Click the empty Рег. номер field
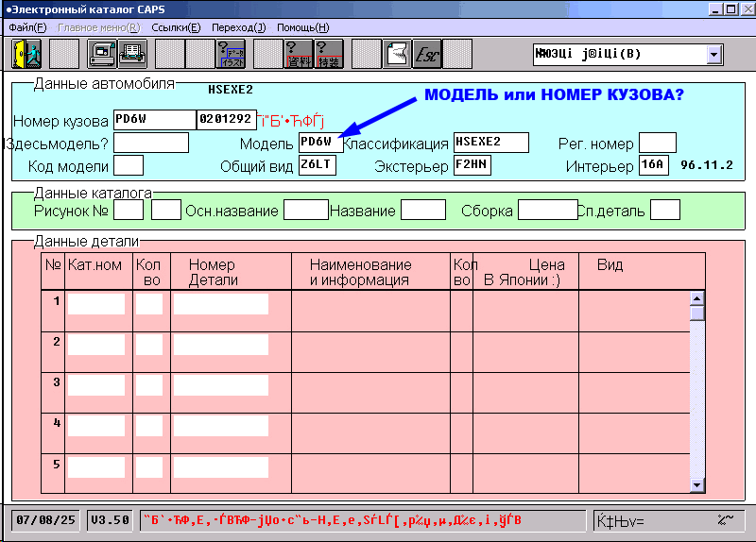Screen dimensions: 756x542 click(x=658, y=143)
